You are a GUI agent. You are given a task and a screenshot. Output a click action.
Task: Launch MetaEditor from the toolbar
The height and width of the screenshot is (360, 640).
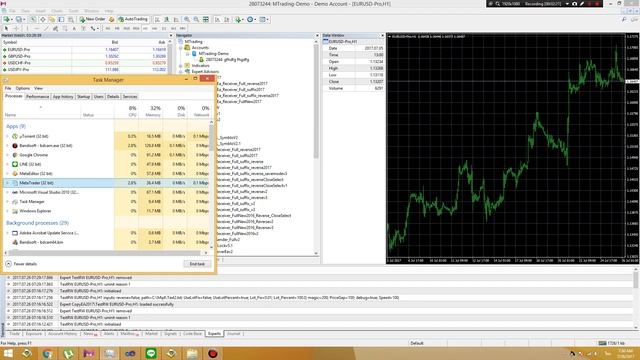(x=111, y=19)
